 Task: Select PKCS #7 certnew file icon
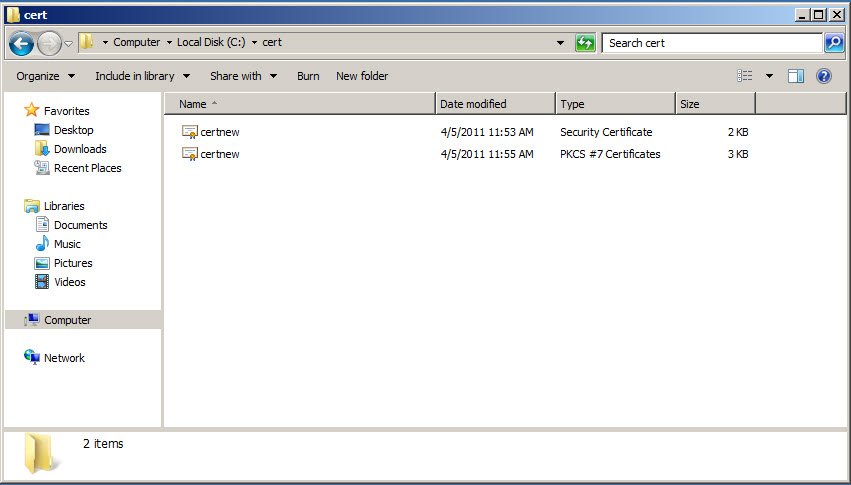click(189, 154)
